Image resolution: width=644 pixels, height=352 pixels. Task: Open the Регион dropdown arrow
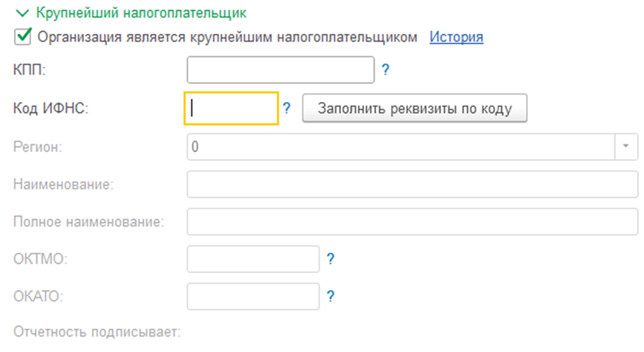click(626, 146)
